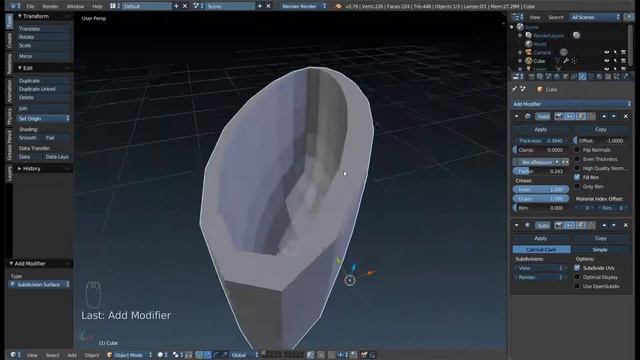Select the Simple subdivision type
The height and width of the screenshot is (360, 640).
[x=600, y=249]
